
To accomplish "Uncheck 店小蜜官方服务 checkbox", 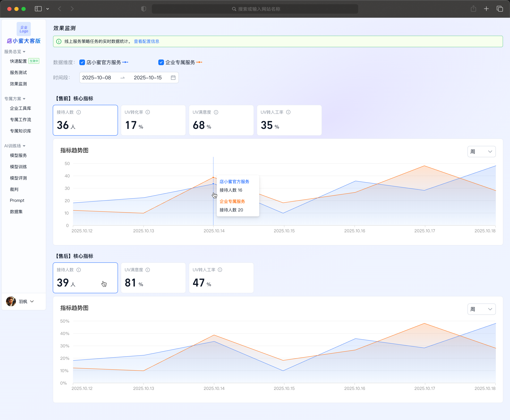I will point(82,63).
